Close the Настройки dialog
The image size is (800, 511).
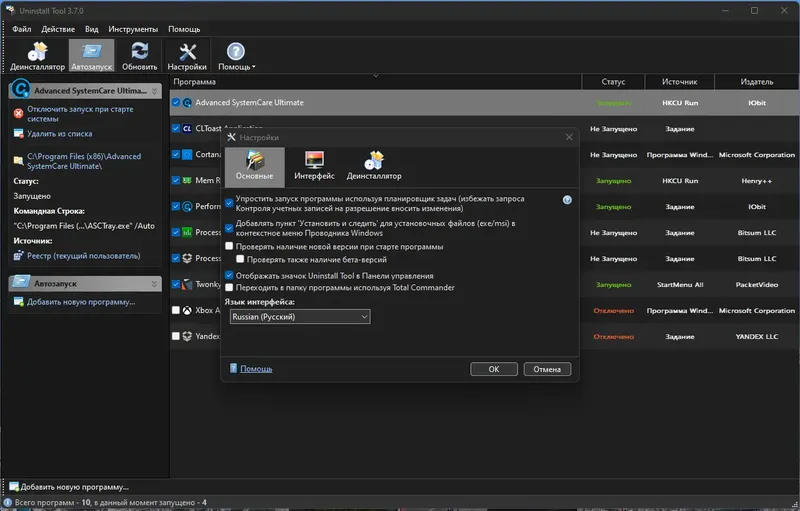point(569,137)
